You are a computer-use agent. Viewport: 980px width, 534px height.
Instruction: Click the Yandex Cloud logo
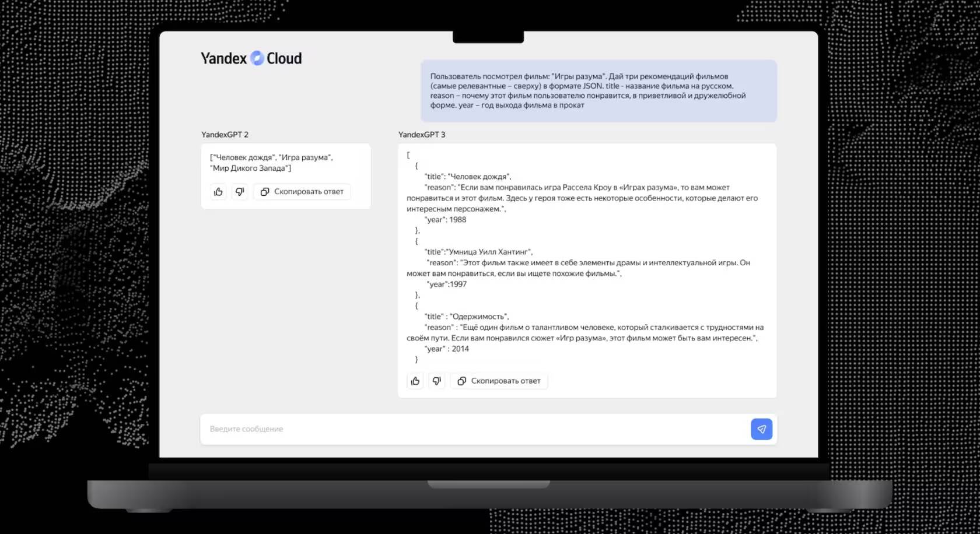[x=251, y=58]
